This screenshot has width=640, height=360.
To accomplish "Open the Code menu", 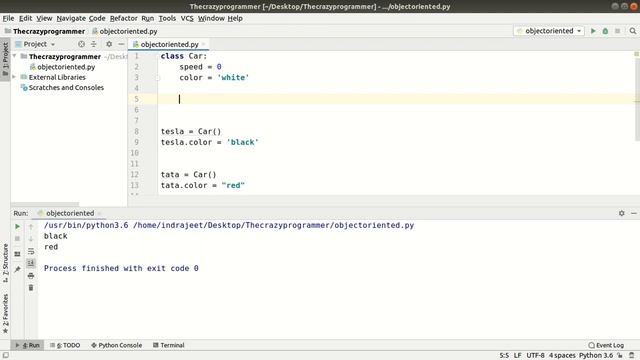I will pyautogui.click(x=97, y=18).
